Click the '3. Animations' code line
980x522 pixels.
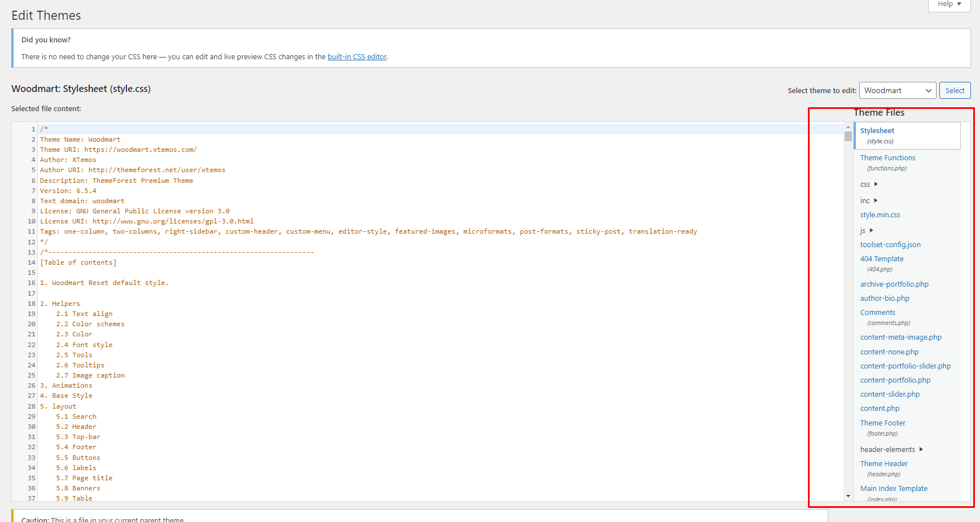[66, 385]
